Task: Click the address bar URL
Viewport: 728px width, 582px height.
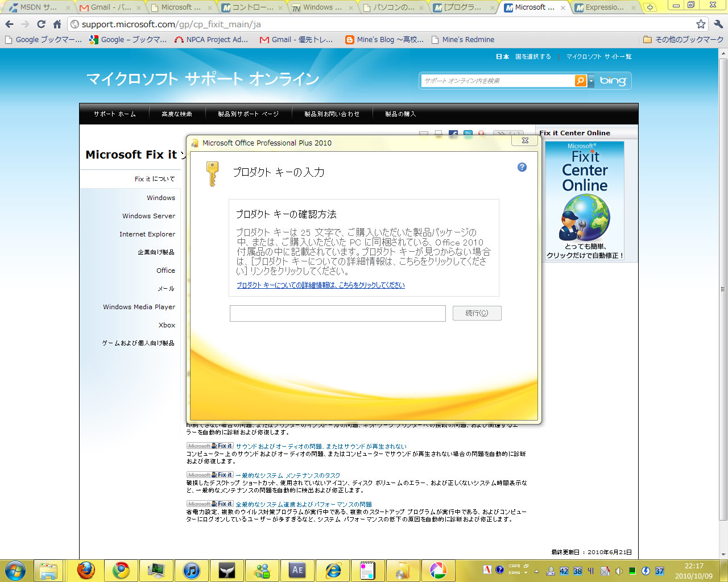Action: (171, 24)
